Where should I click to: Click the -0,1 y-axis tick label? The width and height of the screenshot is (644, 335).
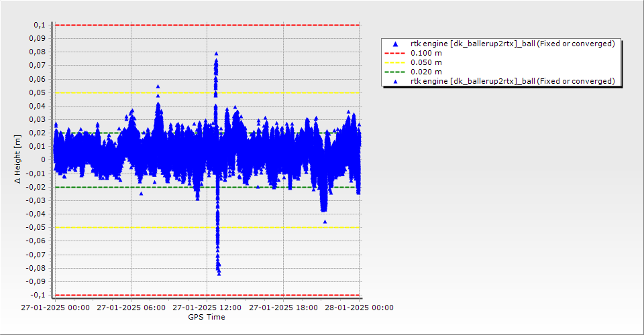38,295
